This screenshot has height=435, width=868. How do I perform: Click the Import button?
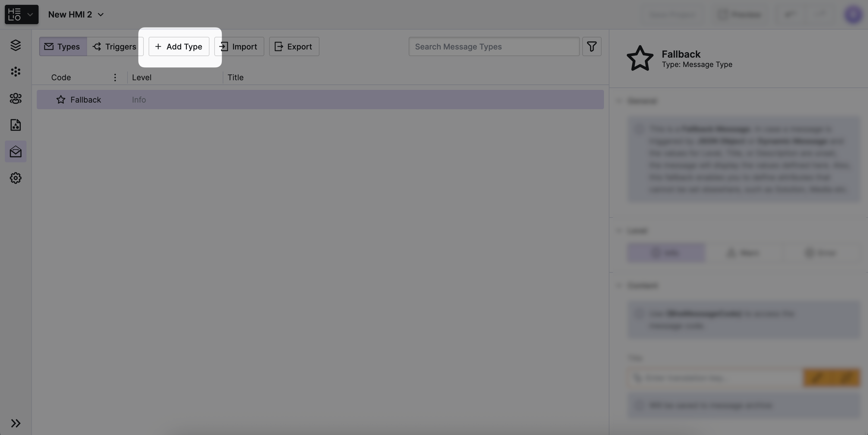[239, 46]
